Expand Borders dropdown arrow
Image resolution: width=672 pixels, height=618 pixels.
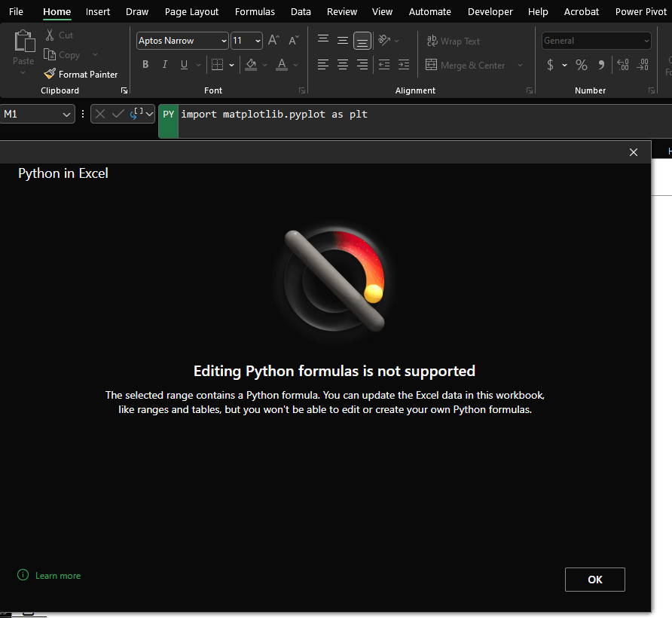click(x=232, y=65)
